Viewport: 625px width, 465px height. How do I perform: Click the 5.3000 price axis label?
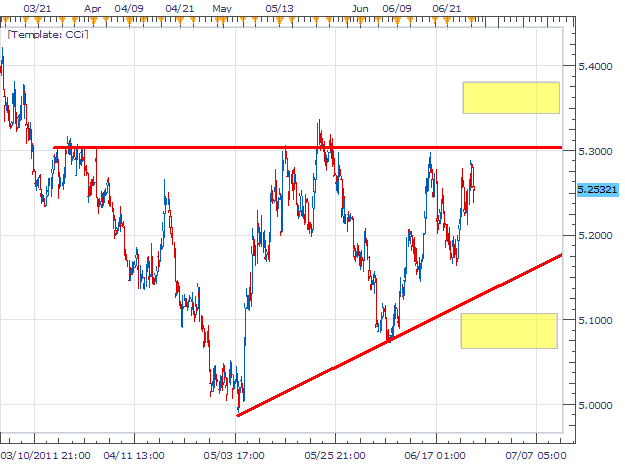[x=596, y=151]
